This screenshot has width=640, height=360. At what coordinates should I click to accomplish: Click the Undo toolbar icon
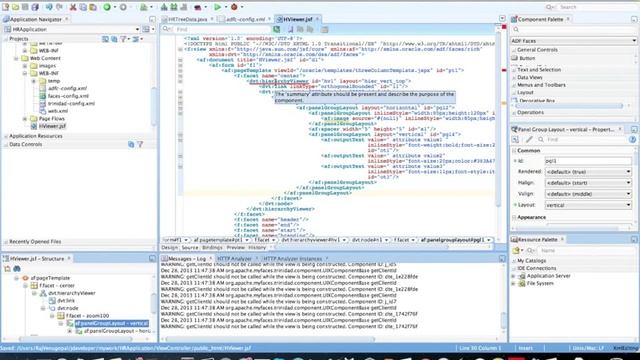pyautogui.click(x=49, y=7)
